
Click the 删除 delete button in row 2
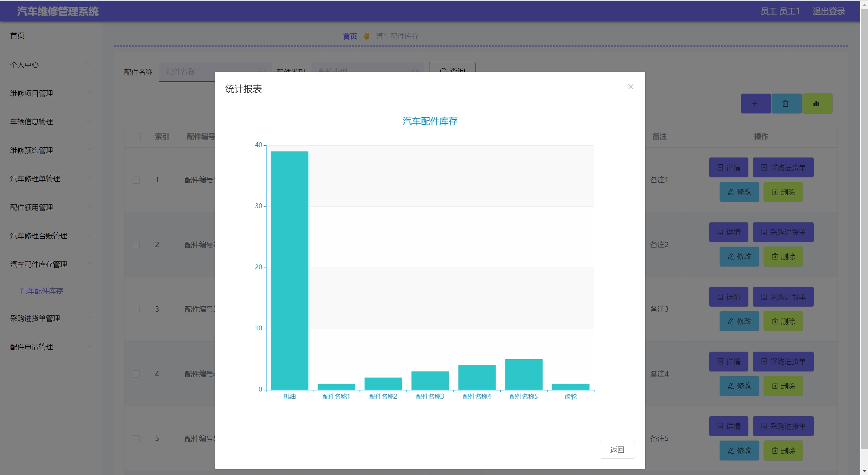click(783, 257)
